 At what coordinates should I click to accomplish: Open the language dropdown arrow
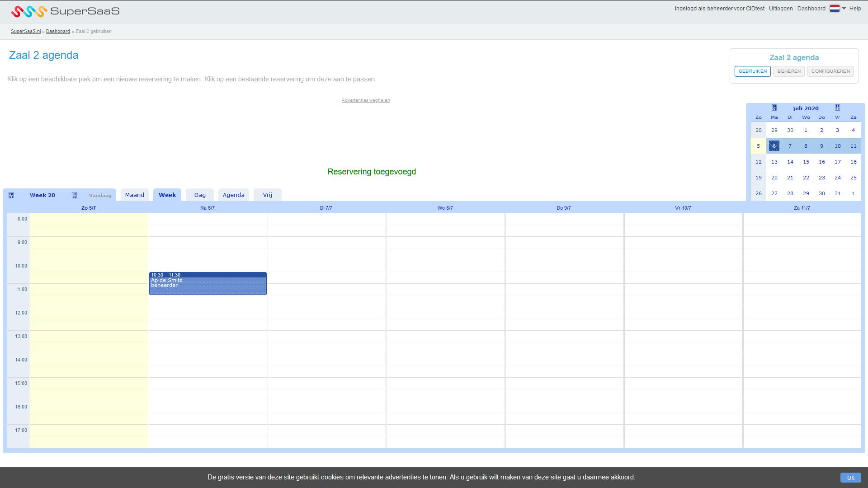[844, 9]
